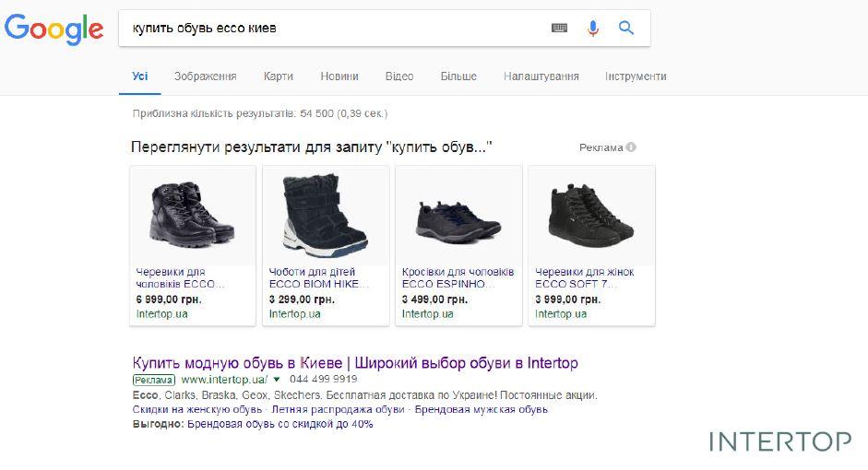The height and width of the screenshot is (470, 868).
Task: Click the Google logo
Action: pos(54,29)
